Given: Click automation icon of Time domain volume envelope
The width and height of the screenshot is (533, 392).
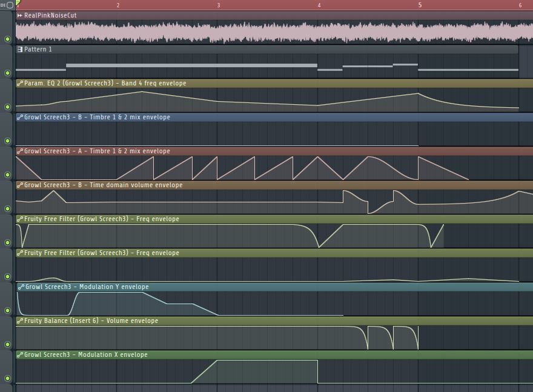Looking at the screenshot, I should 20,185.
